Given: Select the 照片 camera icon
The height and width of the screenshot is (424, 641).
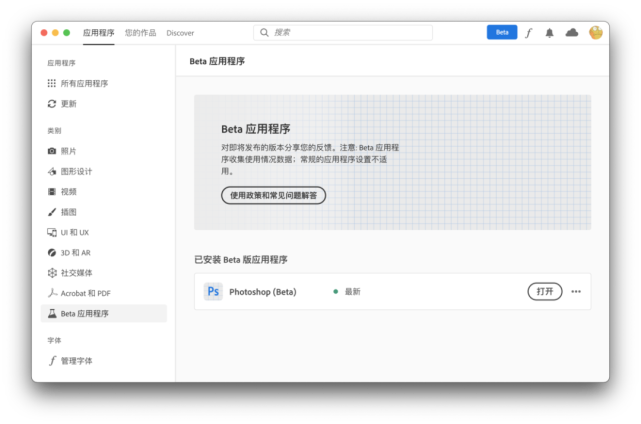Looking at the screenshot, I should tap(52, 151).
